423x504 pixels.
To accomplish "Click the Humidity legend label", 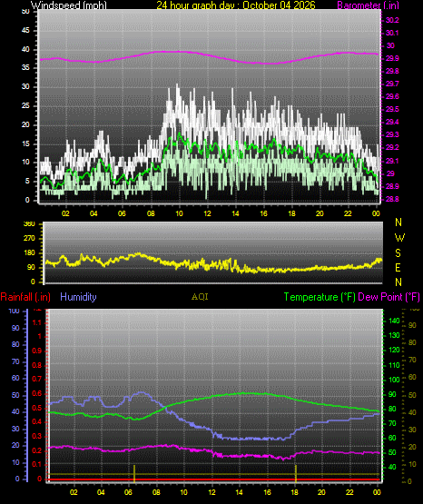I will tap(78, 297).
